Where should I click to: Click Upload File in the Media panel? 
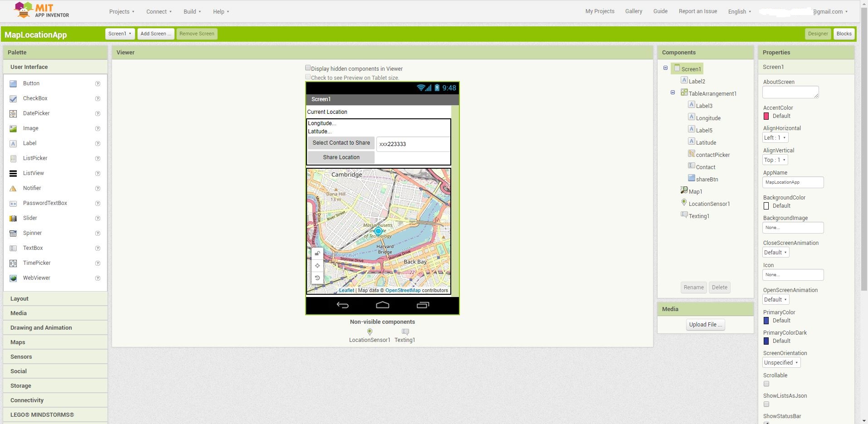tap(705, 324)
